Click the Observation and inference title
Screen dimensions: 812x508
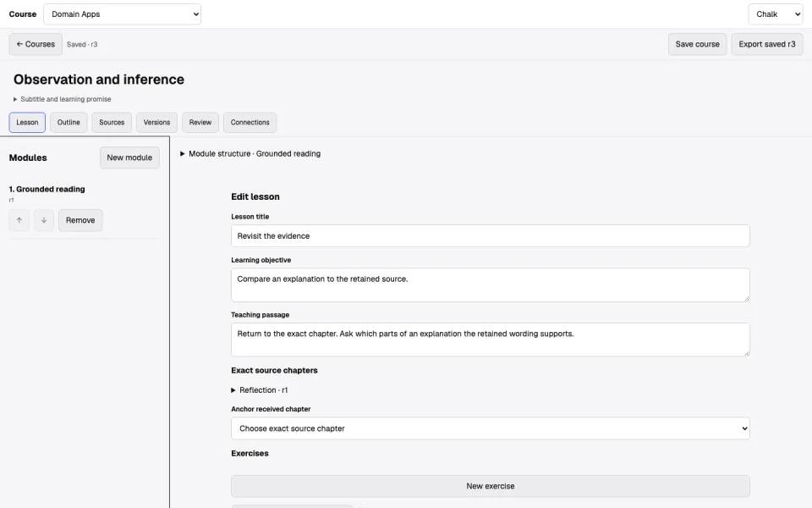[x=99, y=80]
